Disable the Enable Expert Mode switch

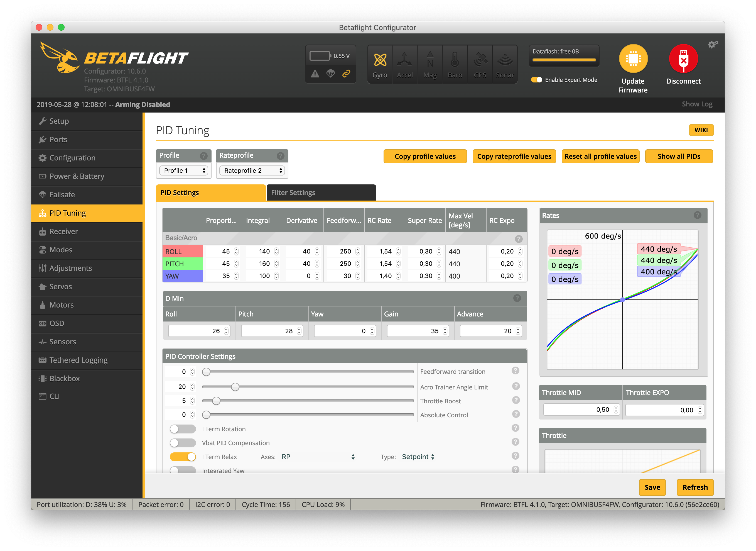(x=537, y=80)
